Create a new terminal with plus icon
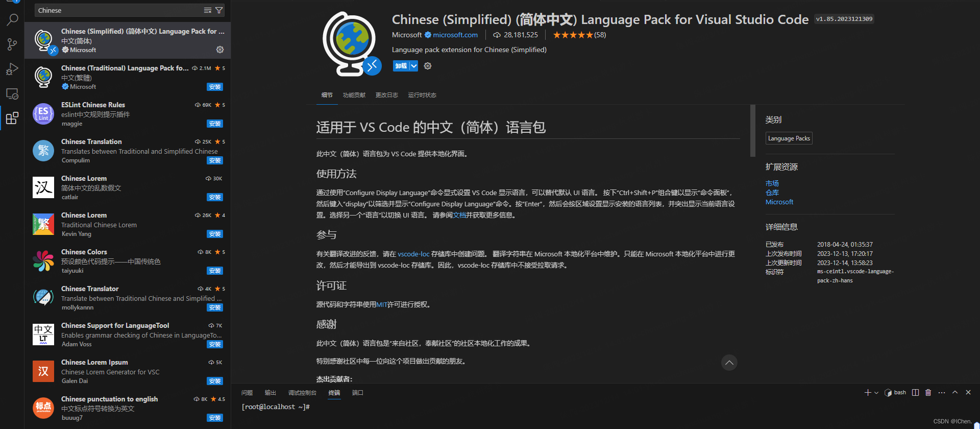The image size is (980, 429). pos(868,392)
